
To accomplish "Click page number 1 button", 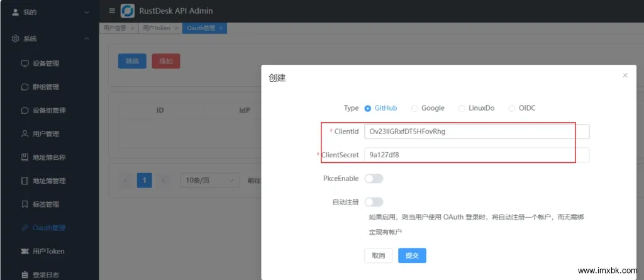I will click(145, 180).
